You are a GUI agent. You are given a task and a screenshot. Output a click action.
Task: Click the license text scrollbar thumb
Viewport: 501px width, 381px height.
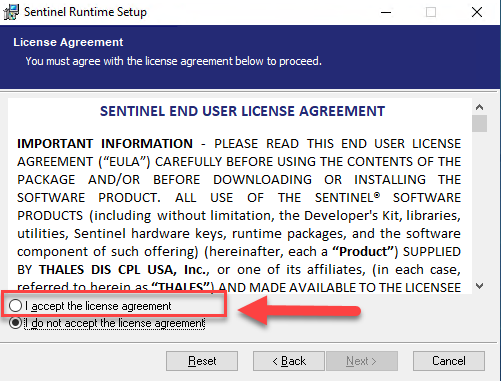click(x=479, y=123)
